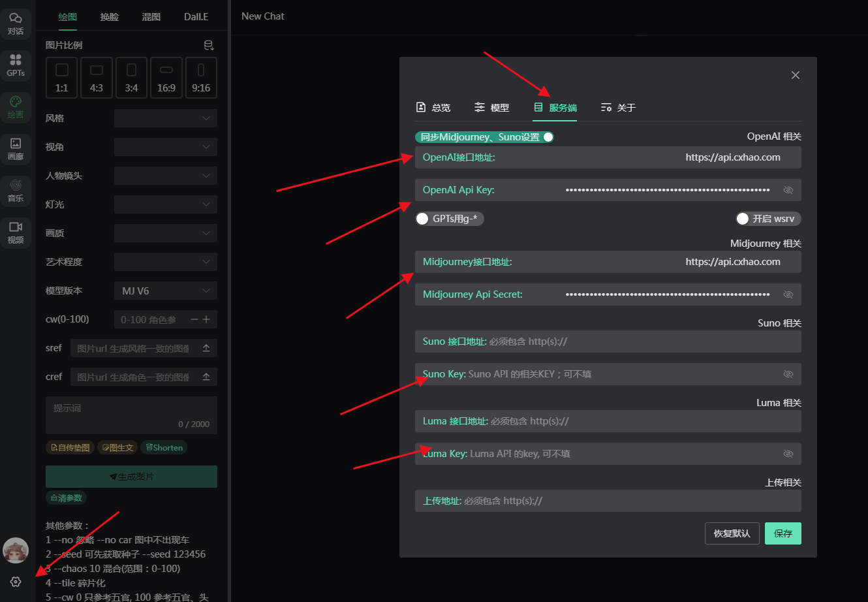This screenshot has width=868, height=602.
Task: Click the sref upload icon
Action: pyautogui.click(x=206, y=348)
